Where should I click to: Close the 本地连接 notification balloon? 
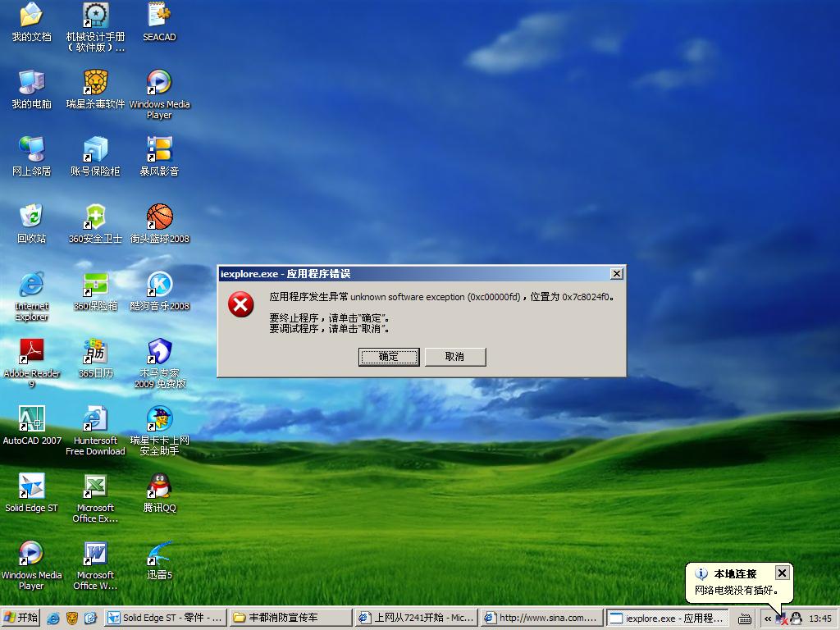(782, 573)
